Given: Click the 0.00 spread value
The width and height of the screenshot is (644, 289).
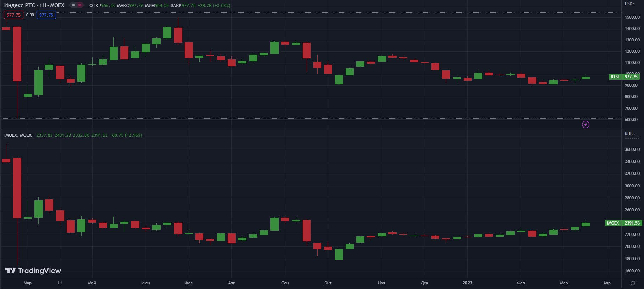Looking at the screenshot, I should coord(30,15).
